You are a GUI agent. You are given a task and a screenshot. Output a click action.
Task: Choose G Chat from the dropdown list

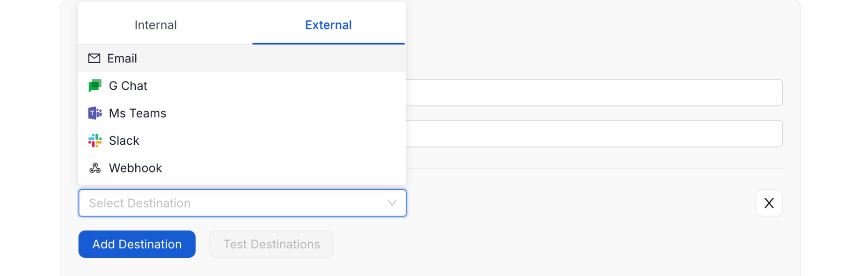click(x=128, y=85)
